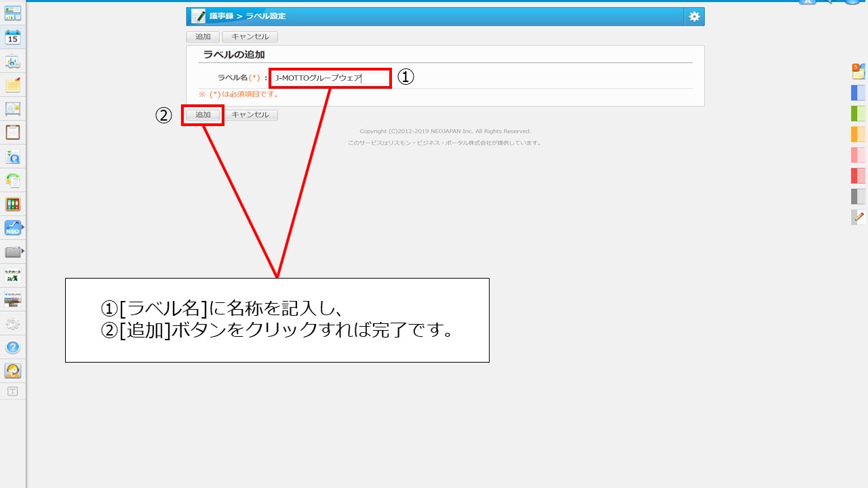The height and width of the screenshot is (488, 868).
Task: Click the document search magnifier icon
Action: point(12,157)
